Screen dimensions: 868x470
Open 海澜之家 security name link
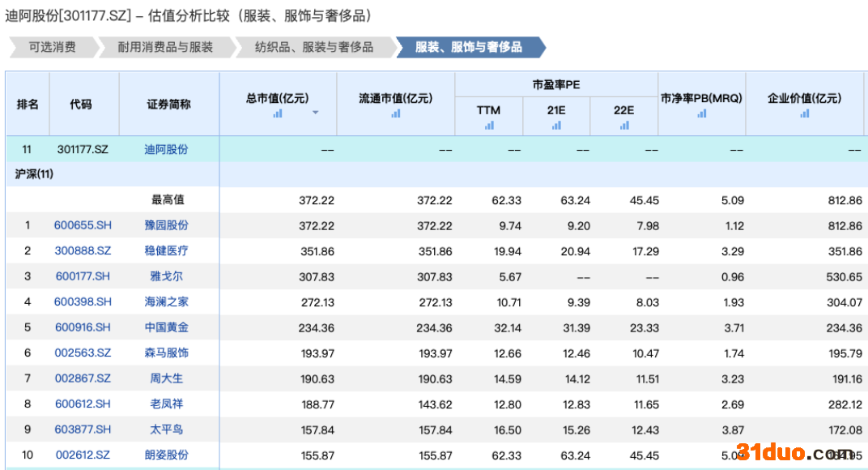point(167,302)
